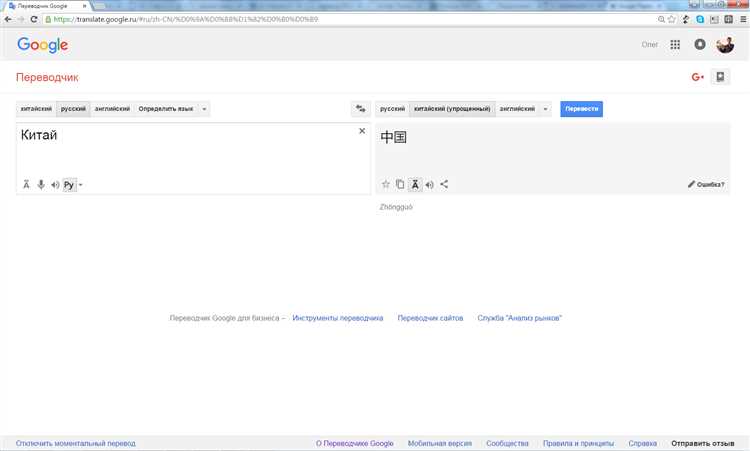Go forward in browser history
750x451 pixels.
pyautogui.click(x=21, y=19)
